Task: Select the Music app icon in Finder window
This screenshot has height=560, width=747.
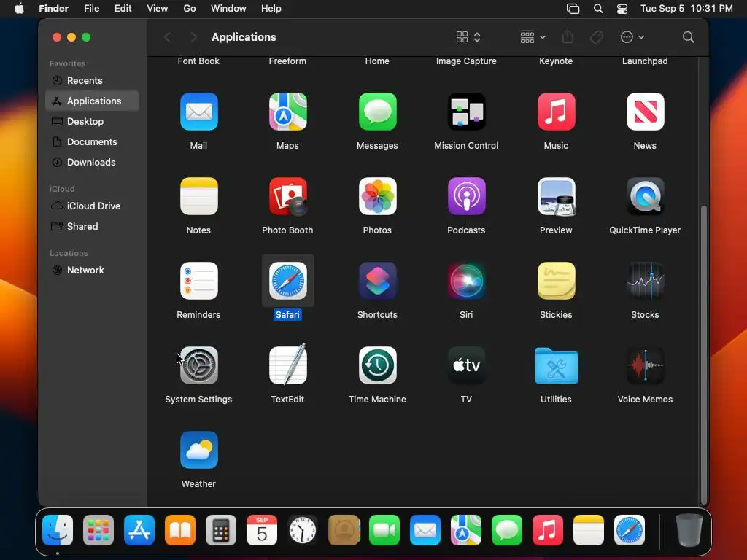Action: (556, 112)
